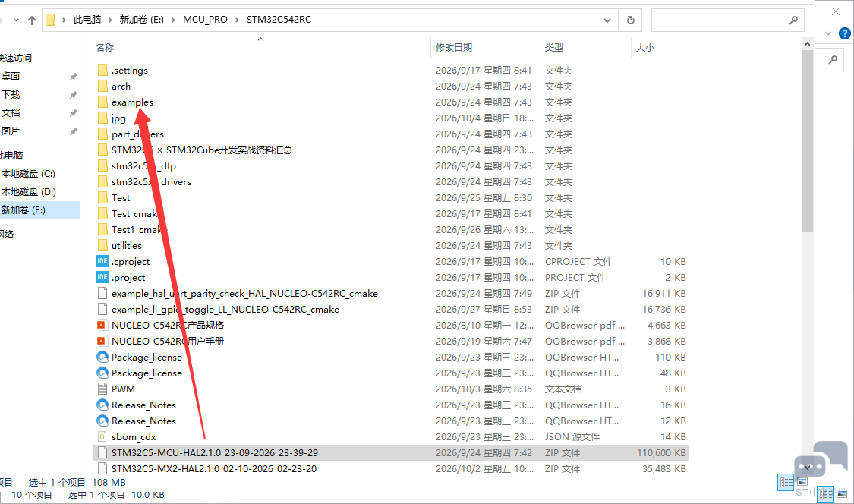This screenshot has height=504, width=854.
Task: Navigate to MCU_PRO breadcrumb segment
Action: pos(205,20)
